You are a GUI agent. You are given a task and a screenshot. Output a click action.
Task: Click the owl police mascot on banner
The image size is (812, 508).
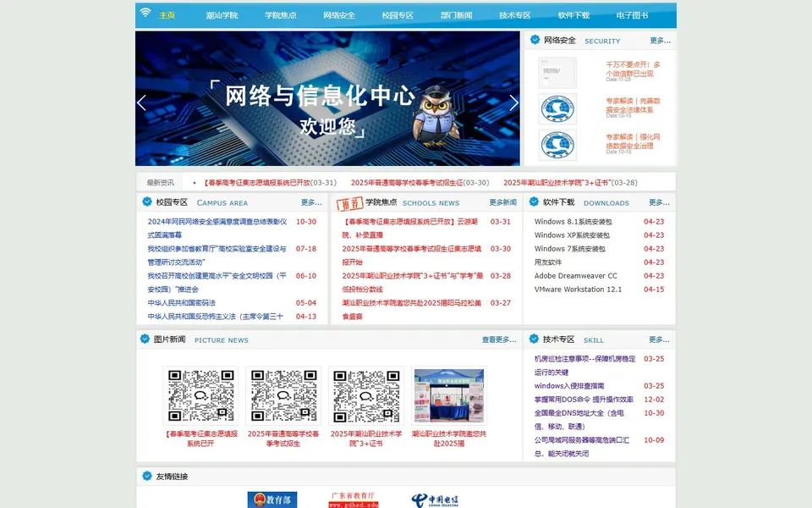pos(436,116)
